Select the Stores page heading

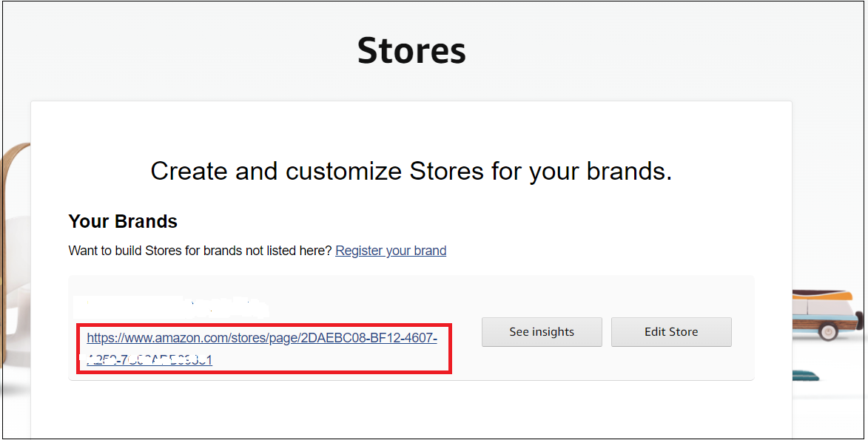(x=411, y=50)
